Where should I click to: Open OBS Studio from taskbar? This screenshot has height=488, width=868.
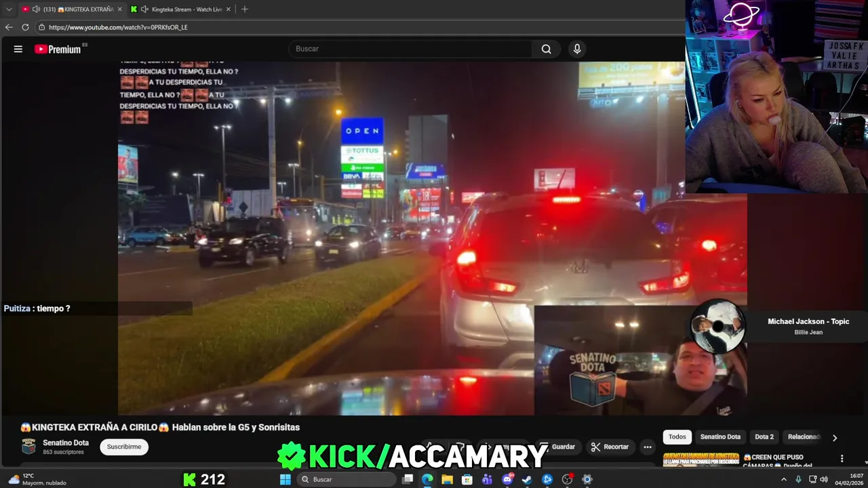click(x=567, y=479)
